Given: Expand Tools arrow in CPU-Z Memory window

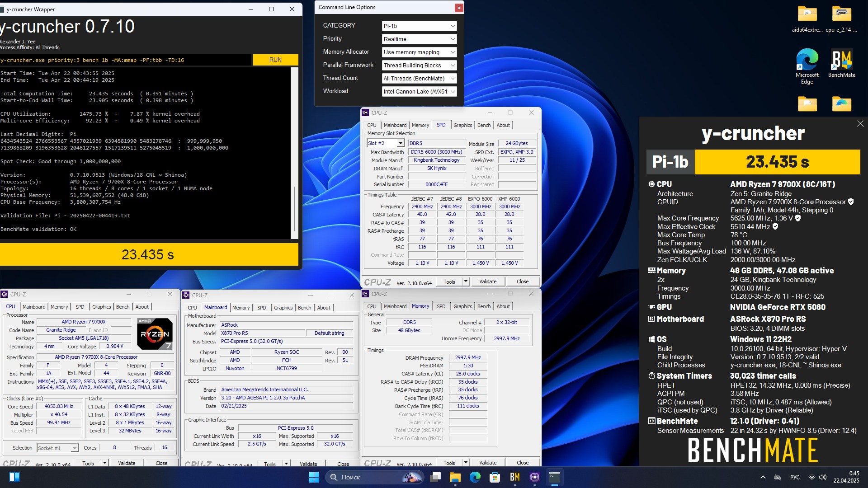Looking at the screenshot, I should pyautogui.click(x=466, y=463).
